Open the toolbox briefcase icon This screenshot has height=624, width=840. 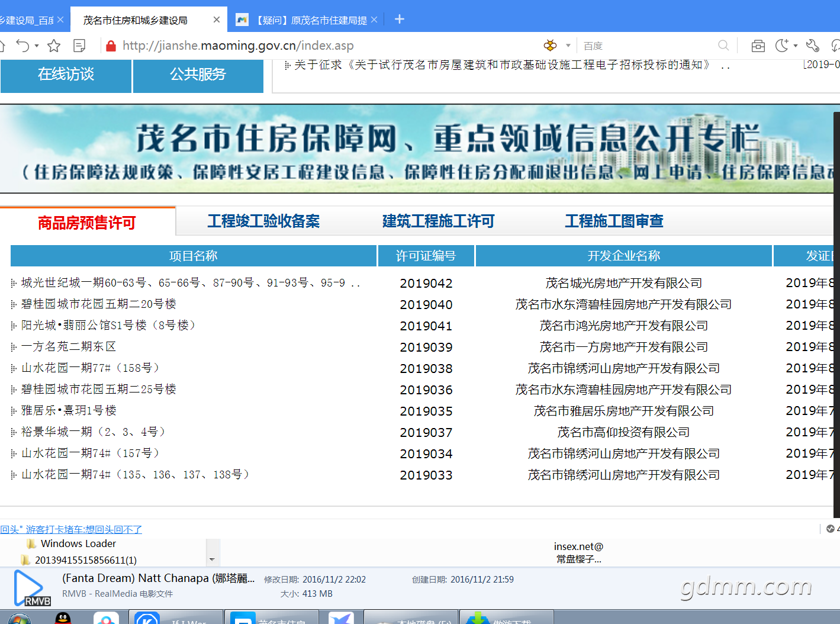(758, 46)
